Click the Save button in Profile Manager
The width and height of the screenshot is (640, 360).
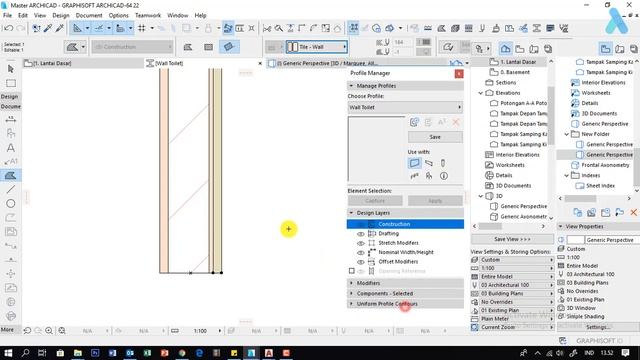tap(435, 137)
